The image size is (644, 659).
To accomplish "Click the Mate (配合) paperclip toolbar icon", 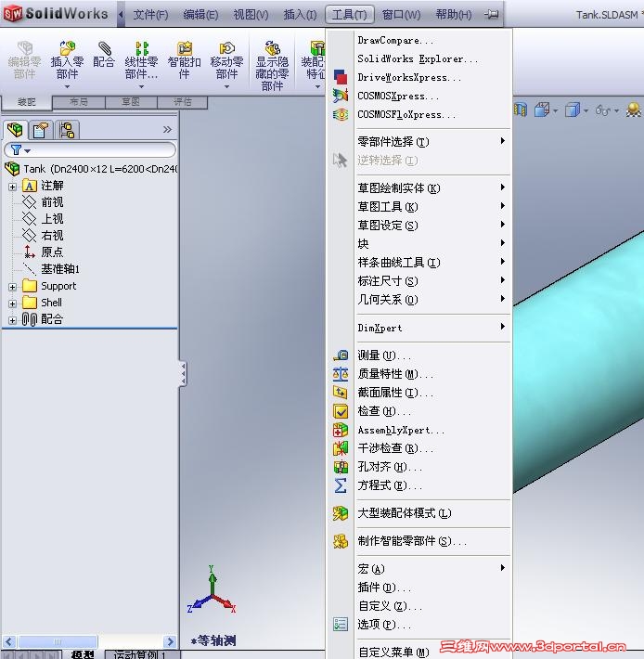I will [x=104, y=48].
